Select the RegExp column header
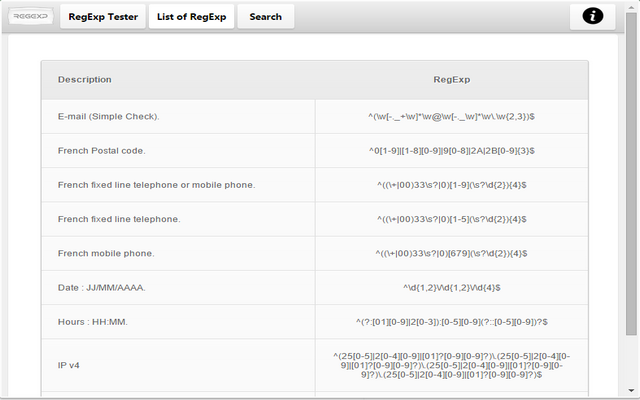Viewport: 640px width, 400px height. coord(451,80)
